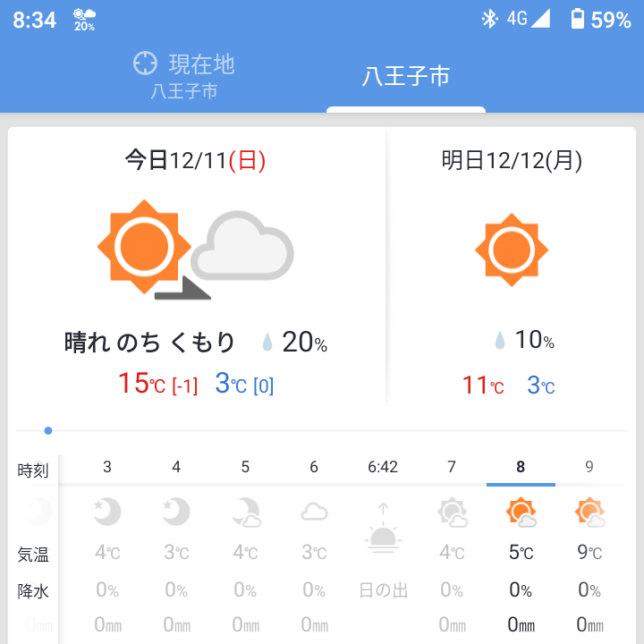Switch to the 現在地 tab

coord(184,75)
